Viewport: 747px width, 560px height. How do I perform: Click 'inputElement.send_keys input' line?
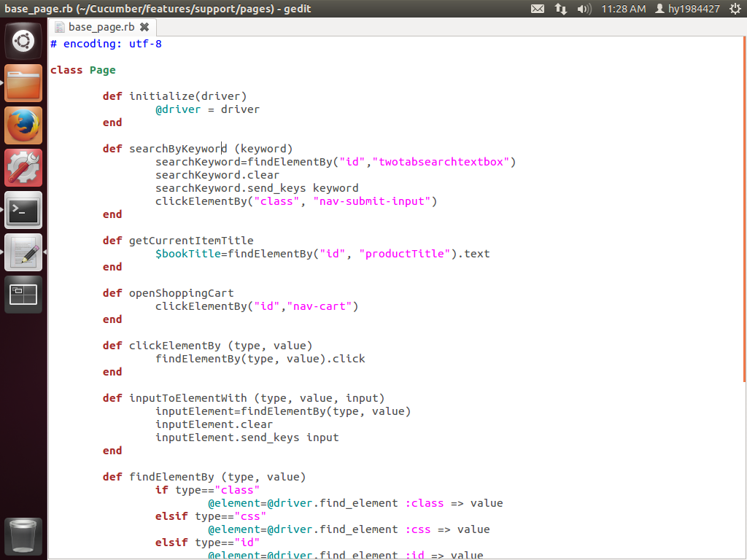coord(247,437)
